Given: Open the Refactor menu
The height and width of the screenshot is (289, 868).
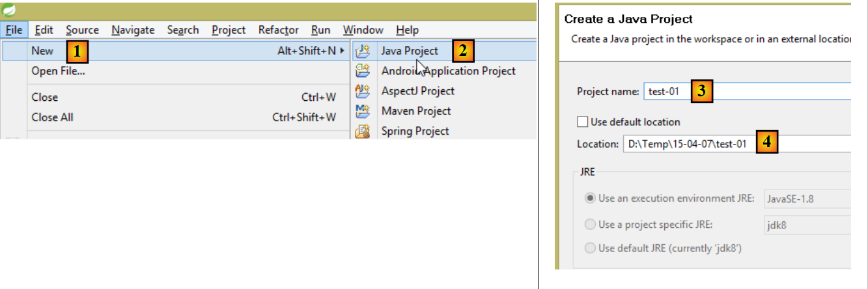Looking at the screenshot, I should pyautogui.click(x=278, y=30).
